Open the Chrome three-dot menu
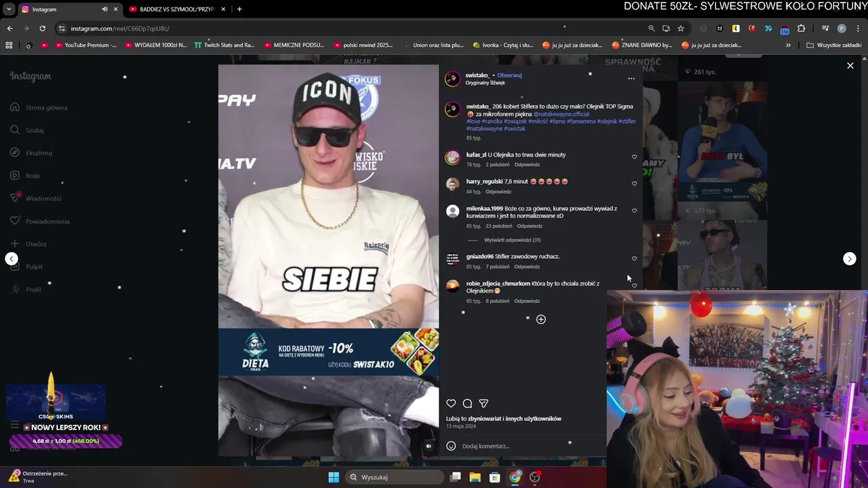The image size is (868, 488). tap(858, 28)
